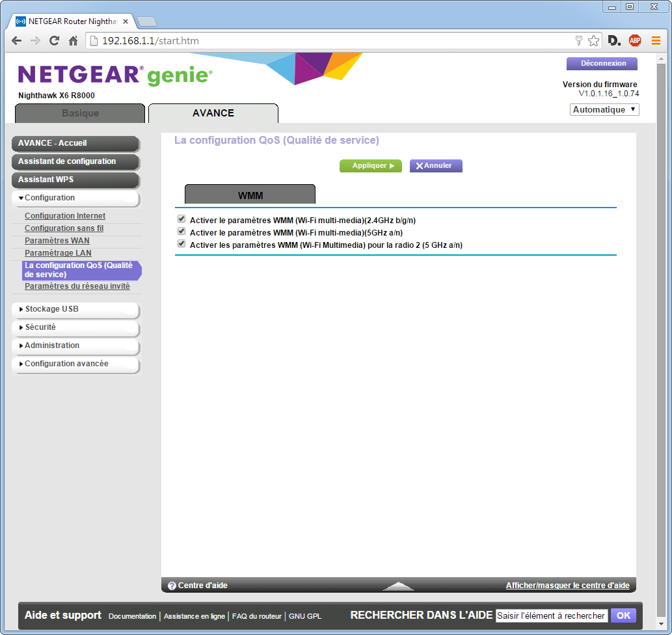
Task: Switch to the Basique tab
Action: [80, 113]
